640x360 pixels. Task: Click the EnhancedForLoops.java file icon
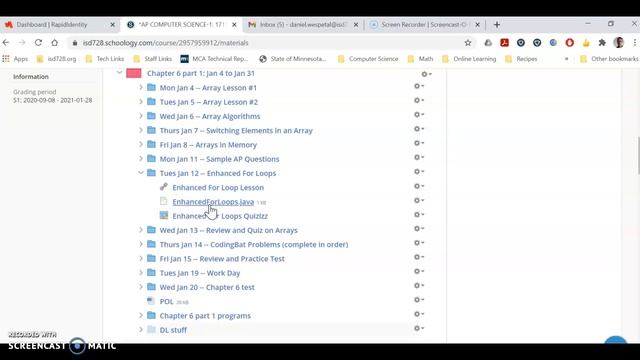(x=164, y=201)
